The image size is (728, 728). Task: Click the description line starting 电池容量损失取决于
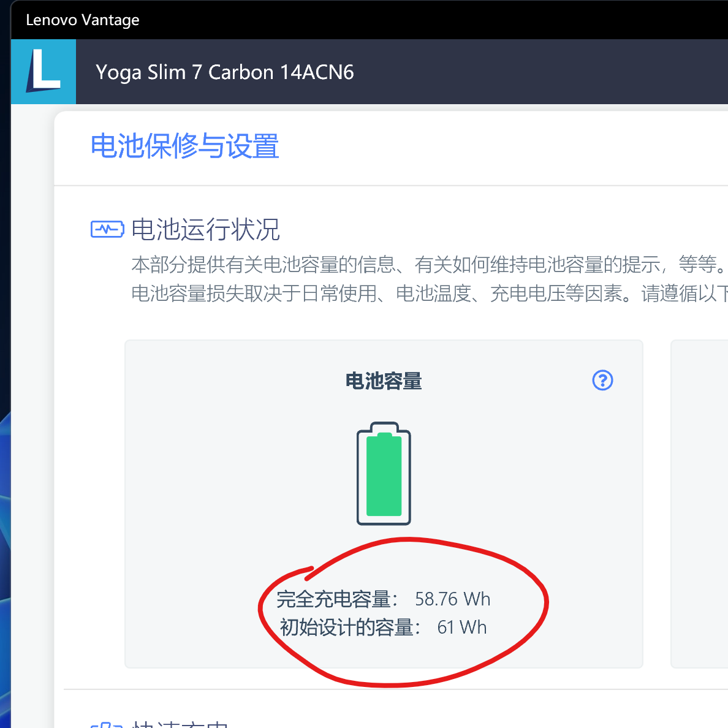point(430,294)
